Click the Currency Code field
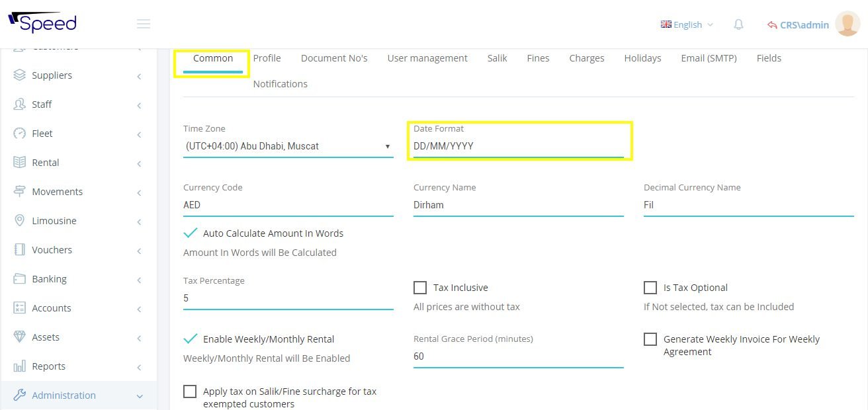868x410 pixels. click(x=288, y=205)
